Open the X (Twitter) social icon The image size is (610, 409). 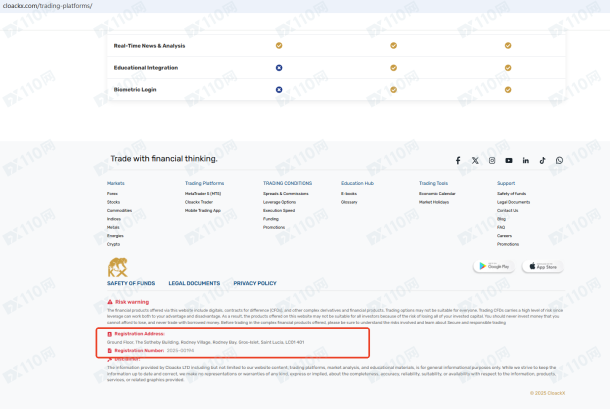[x=475, y=160]
